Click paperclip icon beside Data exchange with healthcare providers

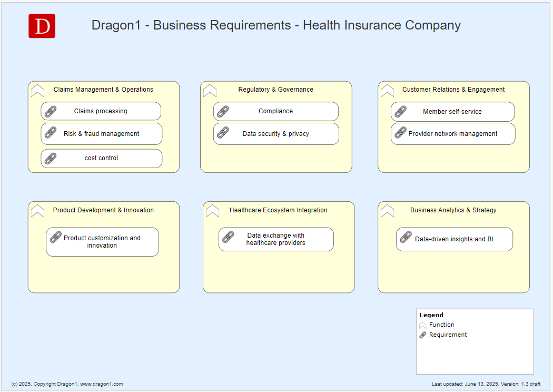(228, 237)
